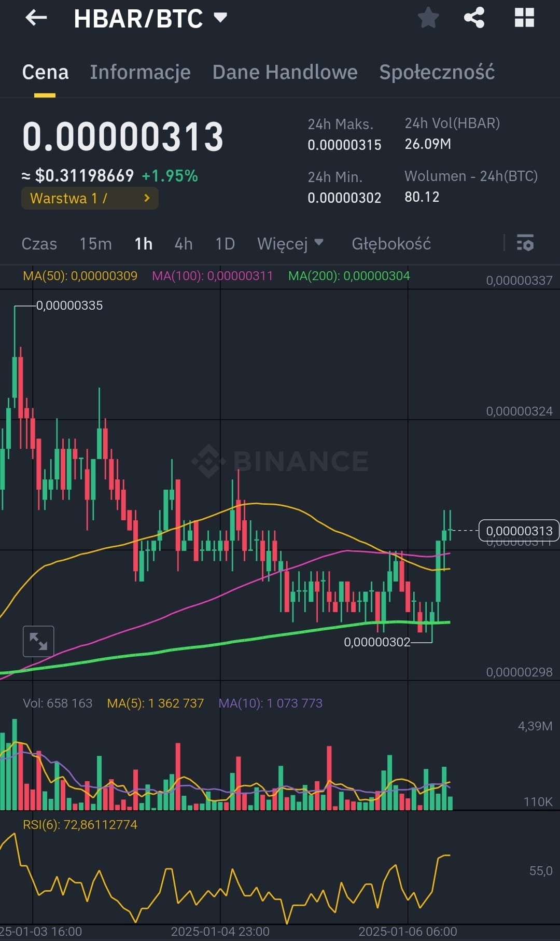
Task: Tap the $0.31198669 USD price
Action: coord(85,176)
